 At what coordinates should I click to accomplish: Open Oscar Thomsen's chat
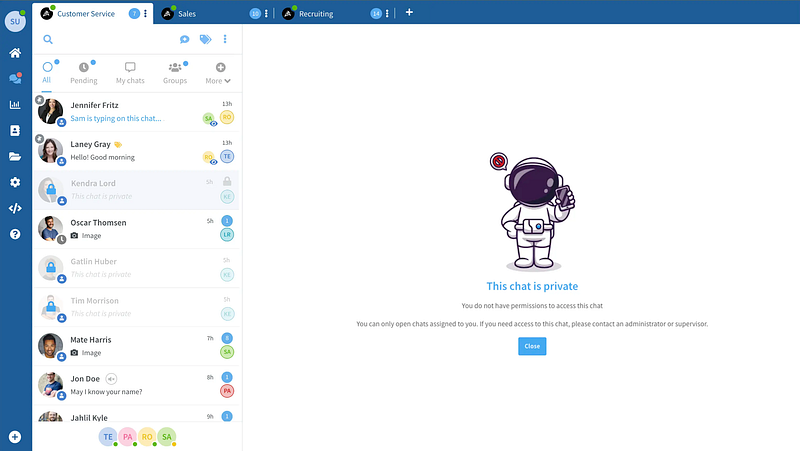coord(98,222)
